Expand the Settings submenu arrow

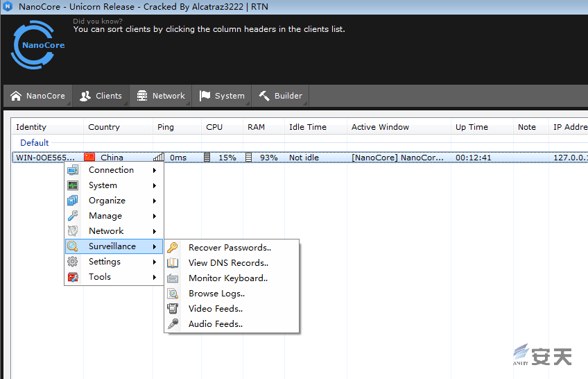coord(155,262)
